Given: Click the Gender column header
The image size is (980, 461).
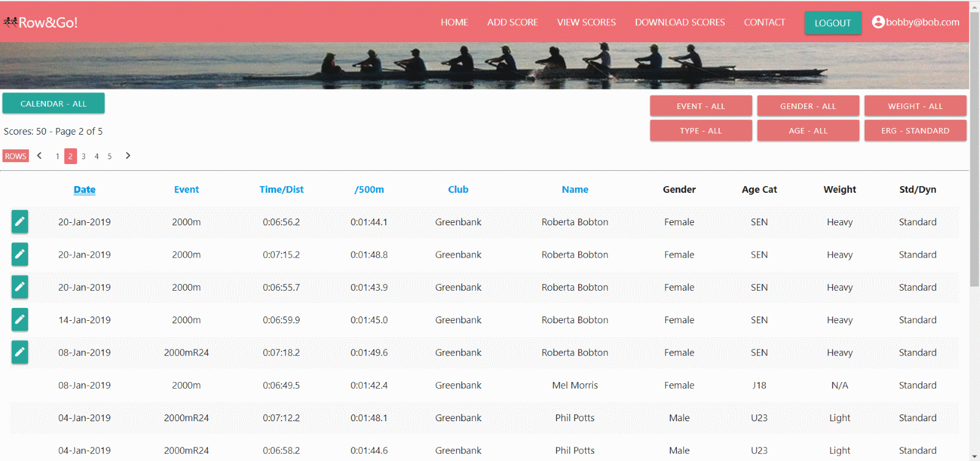Looking at the screenshot, I should point(679,190).
